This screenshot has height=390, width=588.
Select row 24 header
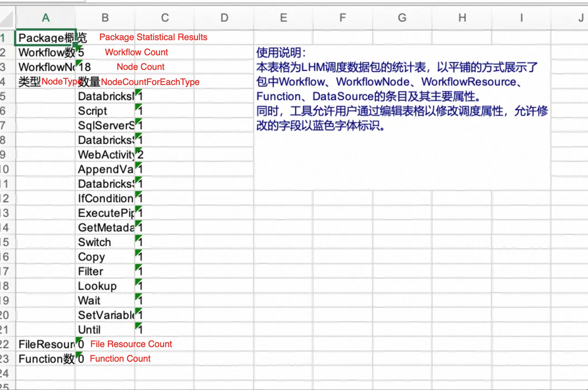point(7,373)
